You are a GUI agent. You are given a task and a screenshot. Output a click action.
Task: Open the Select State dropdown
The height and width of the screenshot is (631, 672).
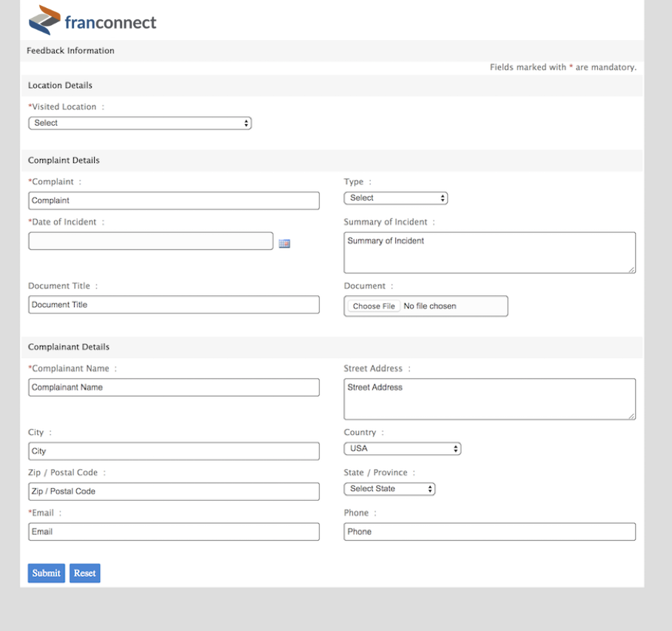tap(389, 489)
